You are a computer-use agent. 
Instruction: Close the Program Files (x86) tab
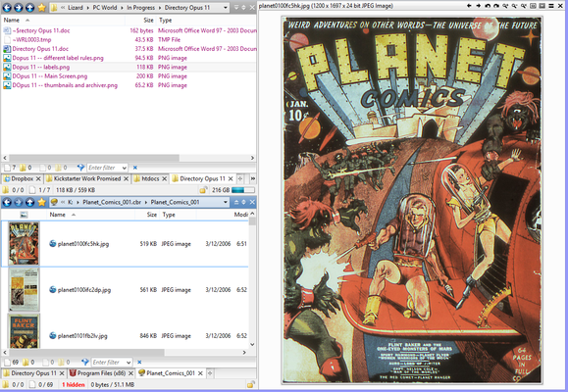[x=130, y=372]
